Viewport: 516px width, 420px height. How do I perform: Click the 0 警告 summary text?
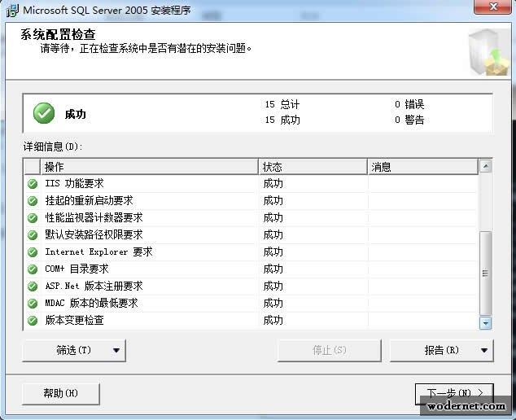409,120
